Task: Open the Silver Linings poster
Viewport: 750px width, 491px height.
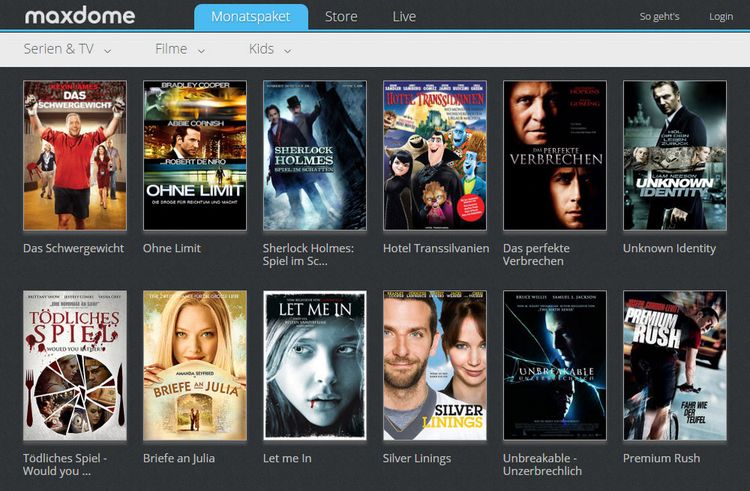Action: pos(435,365)
